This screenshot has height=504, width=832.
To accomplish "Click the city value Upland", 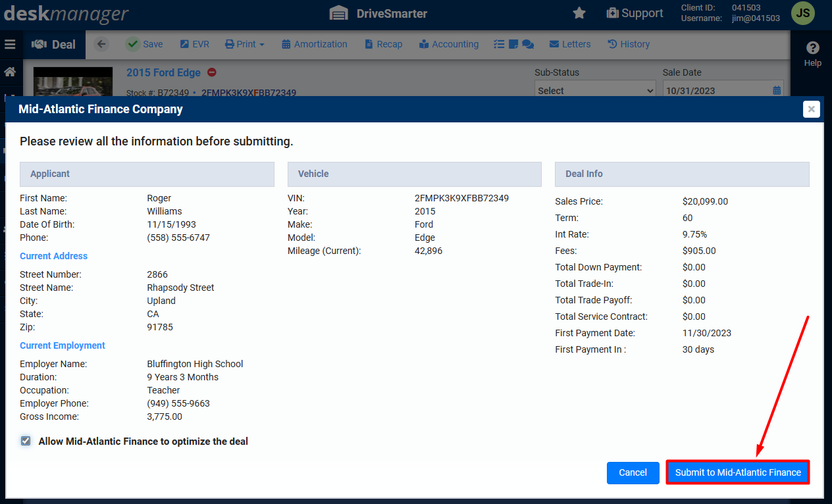I will click(161, 301).
